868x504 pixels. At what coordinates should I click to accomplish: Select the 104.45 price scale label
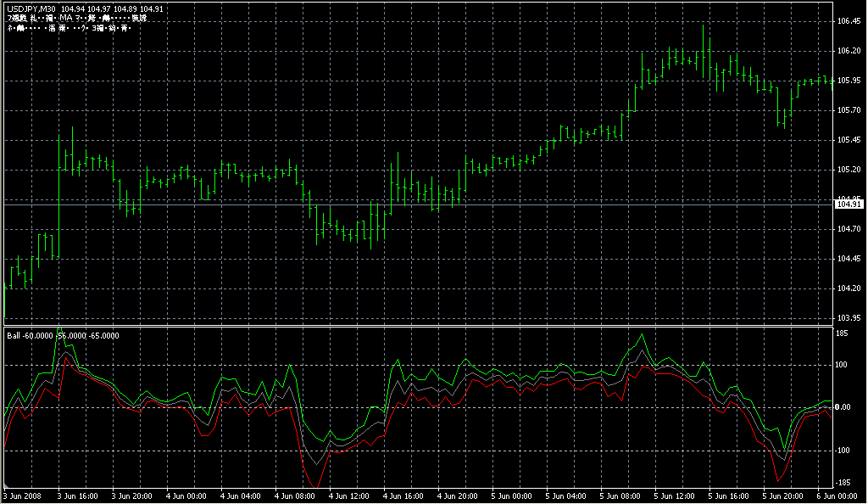tap(849, 259)
